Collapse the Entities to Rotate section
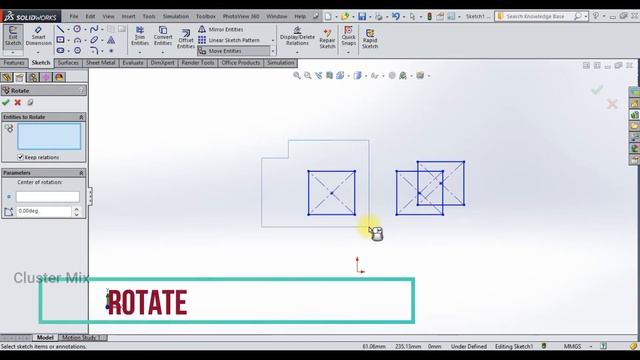 pos(81,117)
